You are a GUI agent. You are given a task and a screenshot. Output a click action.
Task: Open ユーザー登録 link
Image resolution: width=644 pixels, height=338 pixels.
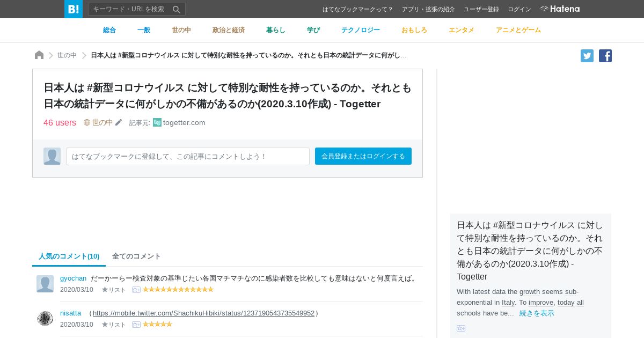[x=481, y=9]
